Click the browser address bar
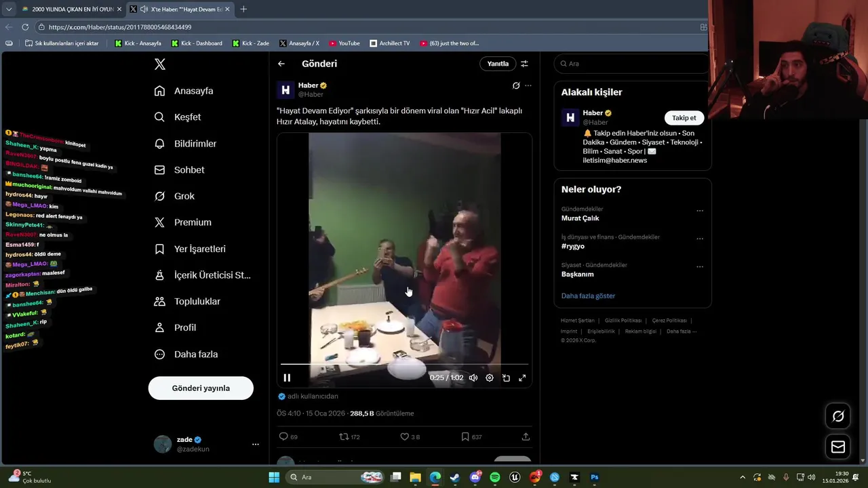The image size is (868, 488). (x=366, y=27)
